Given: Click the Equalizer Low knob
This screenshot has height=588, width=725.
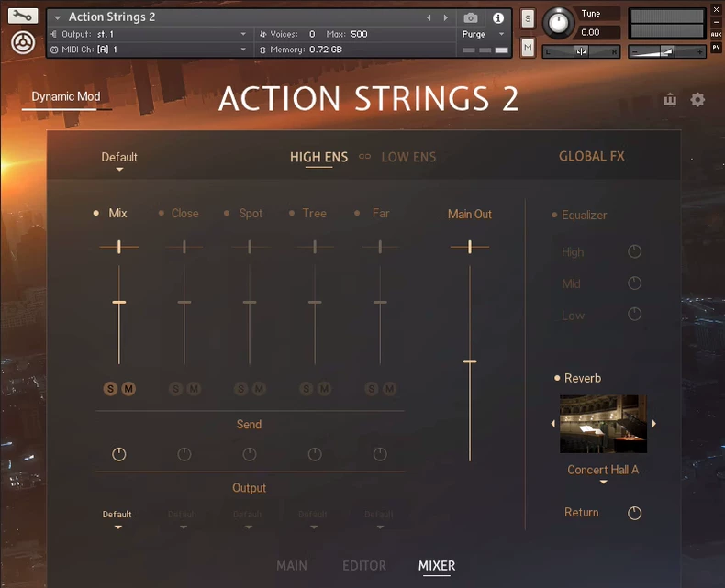Looking at the screenshot, I should 634,315.
